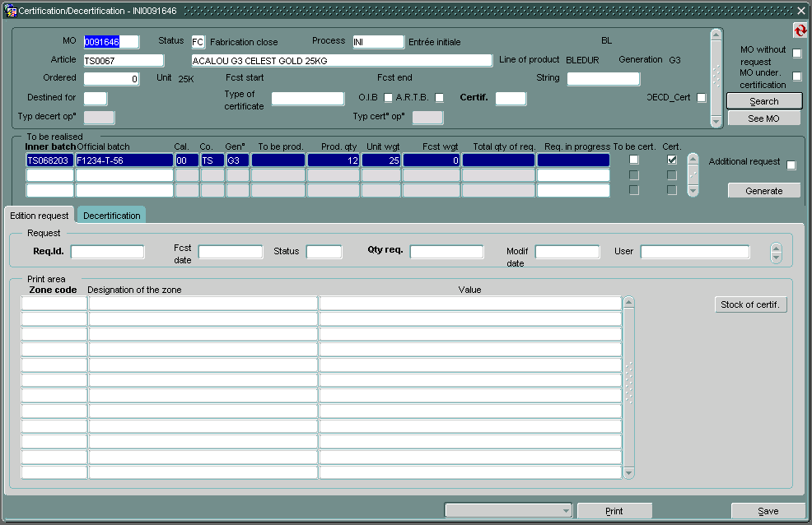The image size is (812, 525).
Task: Click Unit wgt cell showing 25
Action: click(381, 160)
